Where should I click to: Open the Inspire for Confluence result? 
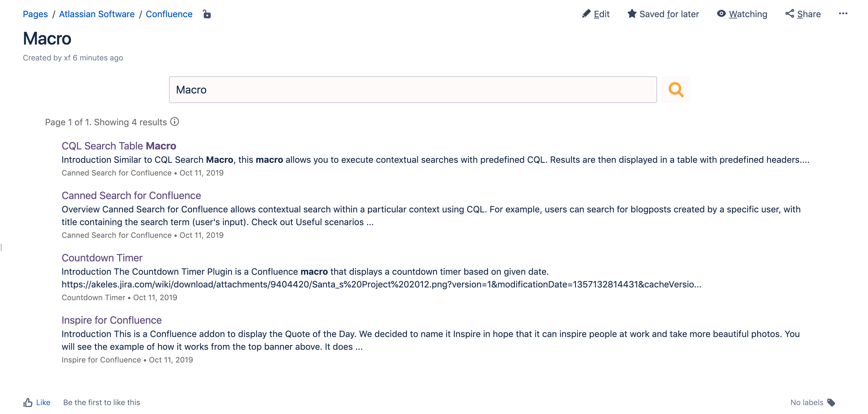point(112,320)
